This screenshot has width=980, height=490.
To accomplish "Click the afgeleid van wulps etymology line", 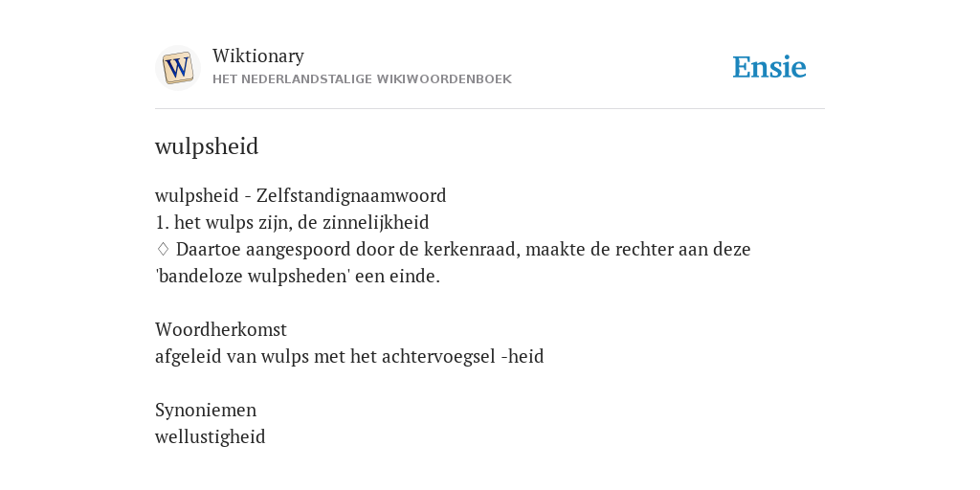I will pos(349,356).
